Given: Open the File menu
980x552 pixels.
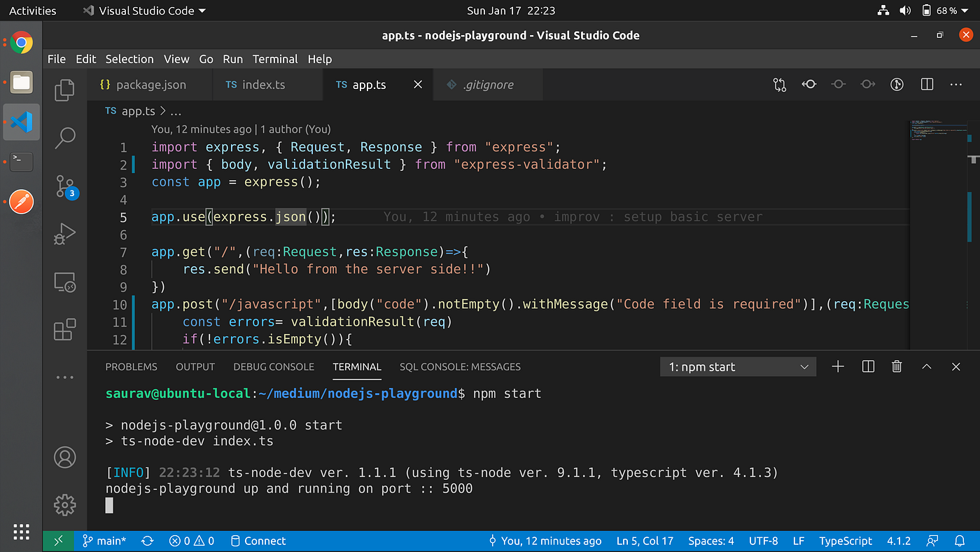Looking at the screenshot, I should tap(57, 59).
